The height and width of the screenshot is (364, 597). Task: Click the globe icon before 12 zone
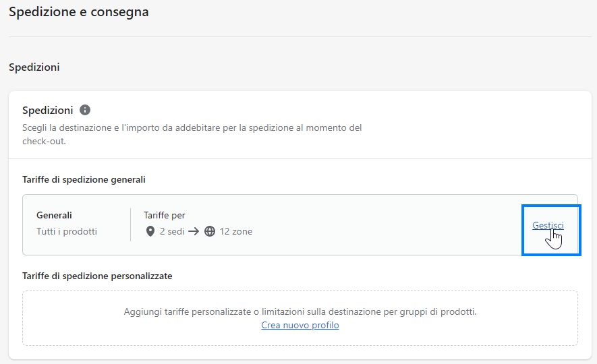pos(210,231)
